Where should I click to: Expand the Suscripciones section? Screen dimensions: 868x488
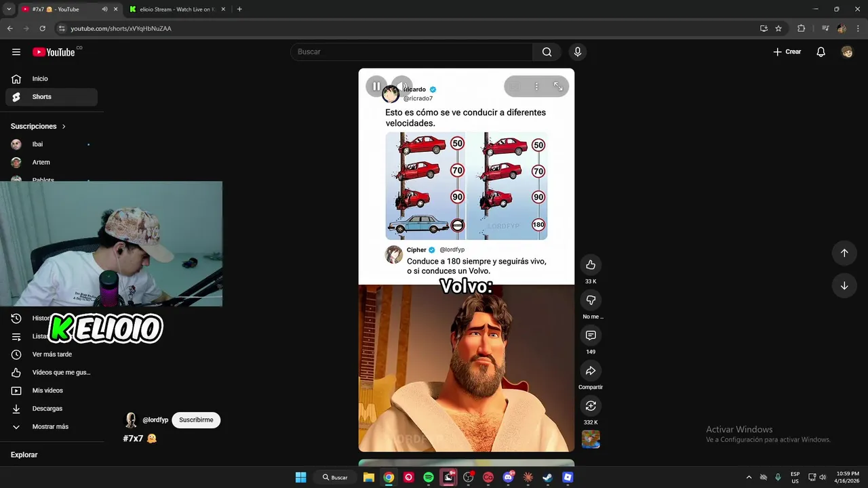tap(39, 127)
